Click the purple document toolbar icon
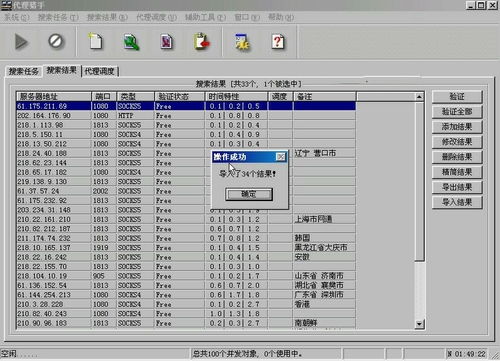Viewport: 500px width, 361px height. (166, 42)
